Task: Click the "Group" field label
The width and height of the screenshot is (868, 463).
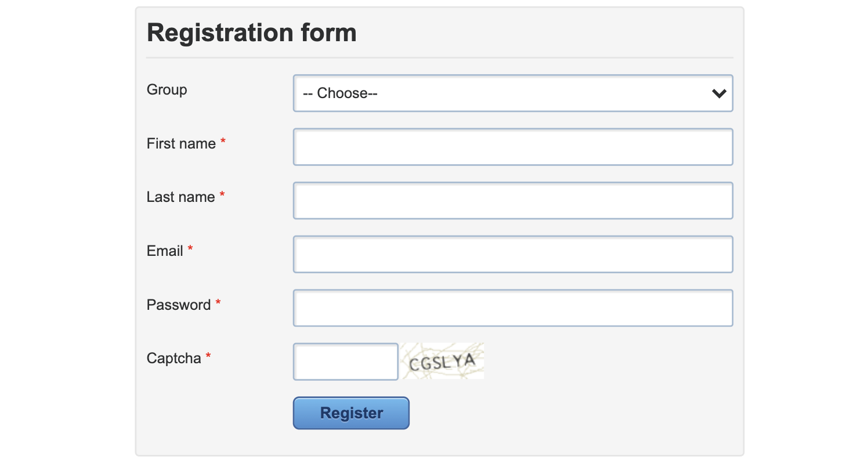Action: coord(167,90)
